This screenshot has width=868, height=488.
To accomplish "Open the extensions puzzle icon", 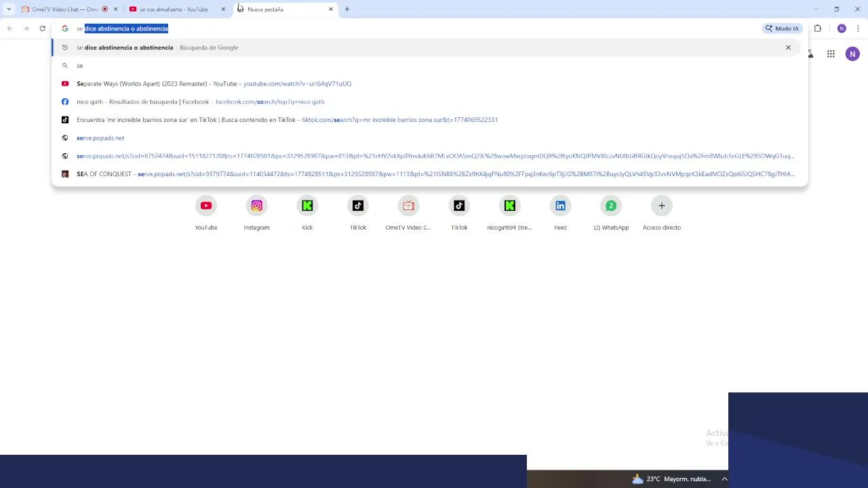I will tap(817, 28).
